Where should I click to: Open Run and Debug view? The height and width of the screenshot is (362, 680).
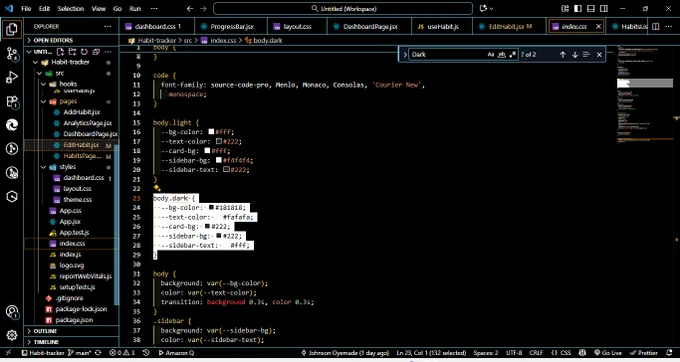pyautogui.click(x=12, y=78)
